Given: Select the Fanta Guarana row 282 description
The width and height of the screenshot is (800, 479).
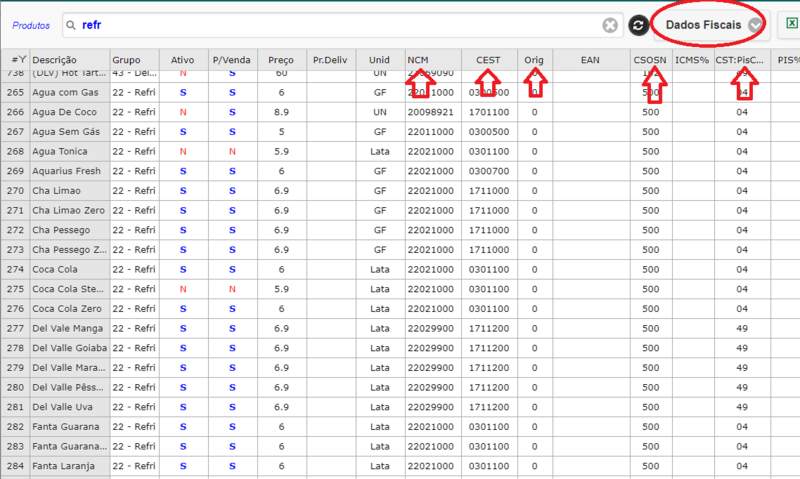Looking at the screenshot, I should pyautogui.click(x=70, y=427).
